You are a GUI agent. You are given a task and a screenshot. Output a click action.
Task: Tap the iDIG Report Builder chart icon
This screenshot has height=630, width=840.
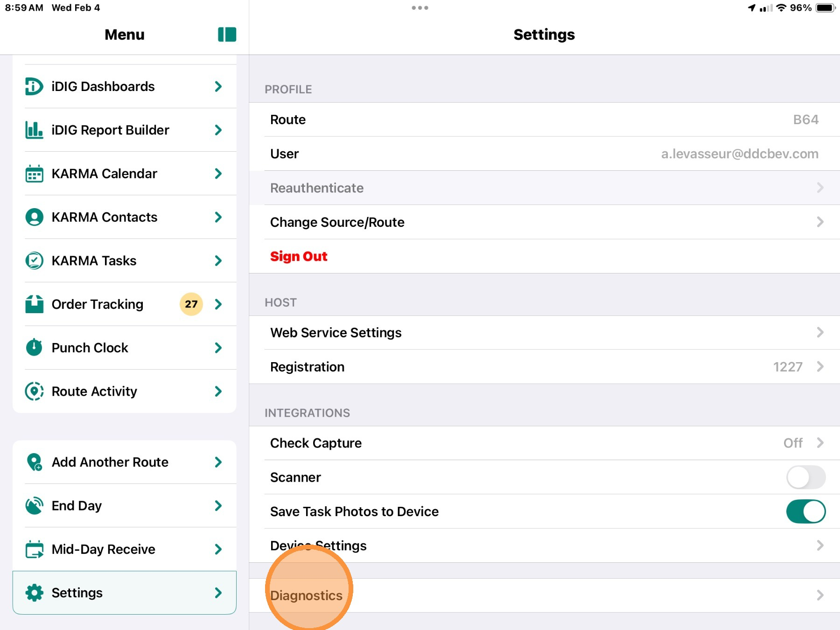tap(34, 130)
